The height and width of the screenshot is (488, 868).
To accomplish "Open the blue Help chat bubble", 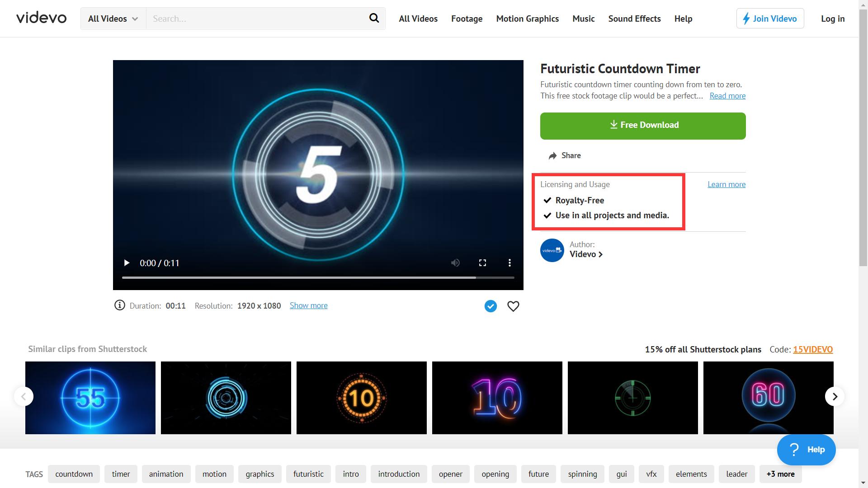I will 806,450.
